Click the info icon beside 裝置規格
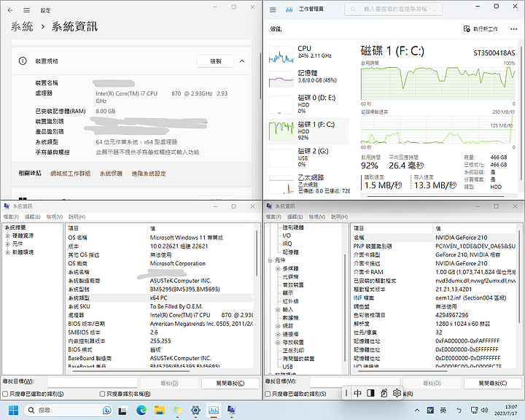525x420 pixels. pos(23,61)
